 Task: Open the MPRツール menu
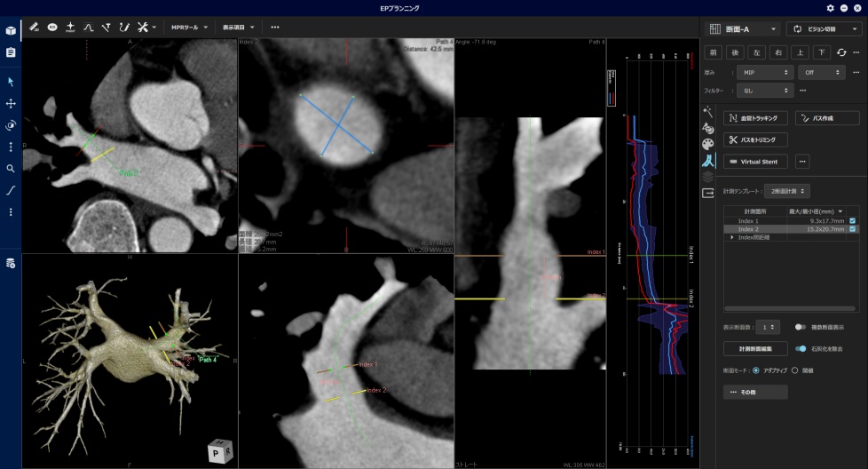[x=190, y=28]
